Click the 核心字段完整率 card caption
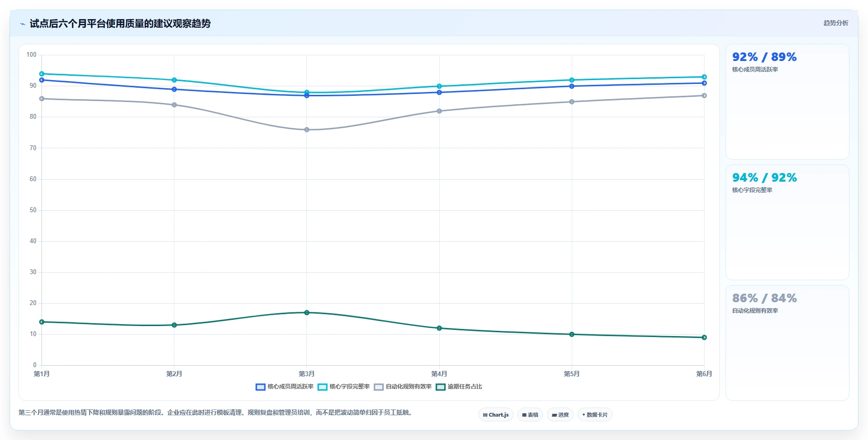The width and height of the screenshot is (868, 440). (x=752, y=190)
